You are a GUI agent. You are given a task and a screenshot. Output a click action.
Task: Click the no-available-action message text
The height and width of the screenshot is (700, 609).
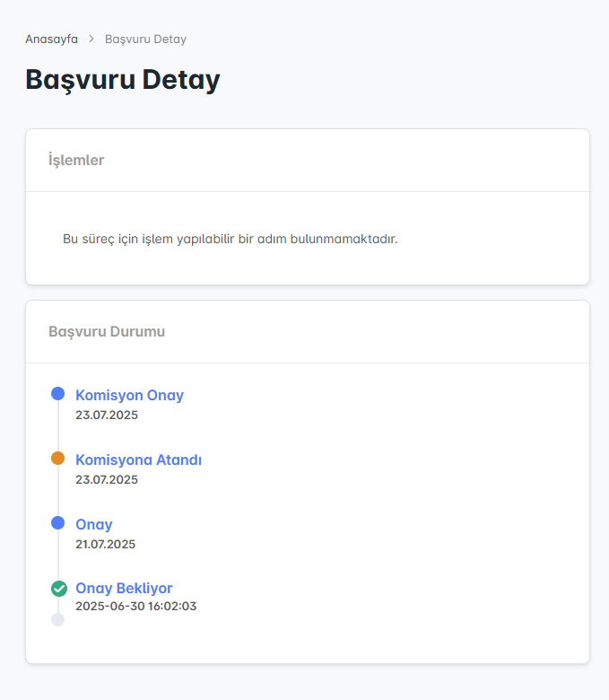tap(230, 239)
